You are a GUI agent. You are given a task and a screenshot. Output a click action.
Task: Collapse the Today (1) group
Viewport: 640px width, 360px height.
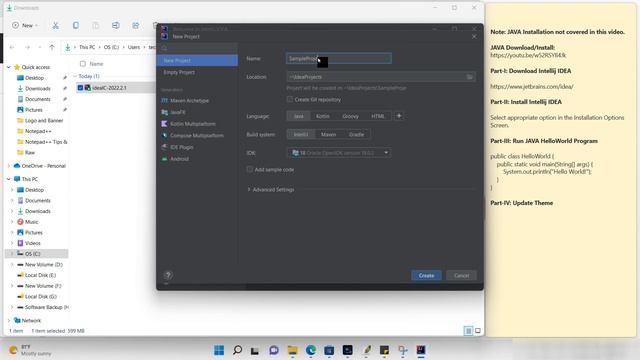coord(75,76)
